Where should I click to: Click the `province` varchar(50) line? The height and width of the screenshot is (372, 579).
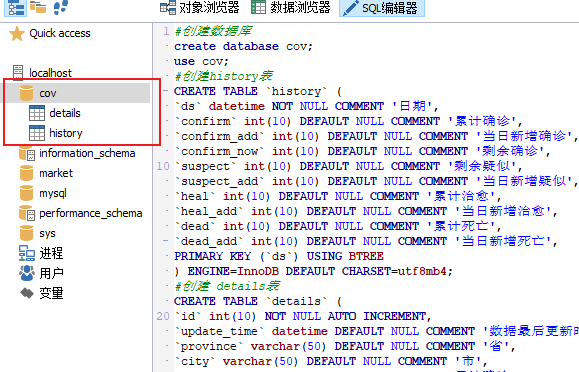click(345, 346)
